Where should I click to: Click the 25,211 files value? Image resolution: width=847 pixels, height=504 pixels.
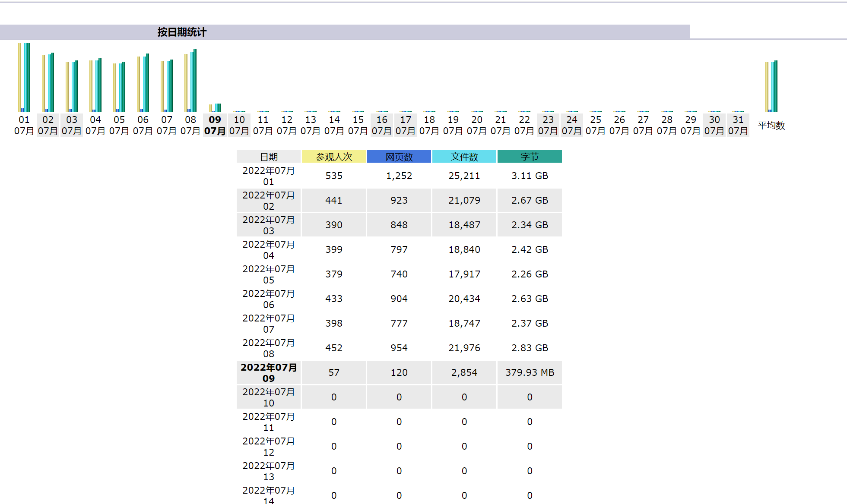(x=464, y=176)
